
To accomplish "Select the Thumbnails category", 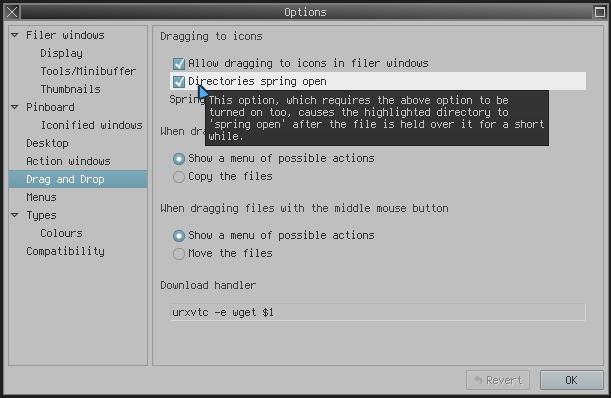I will coord(71,89).
